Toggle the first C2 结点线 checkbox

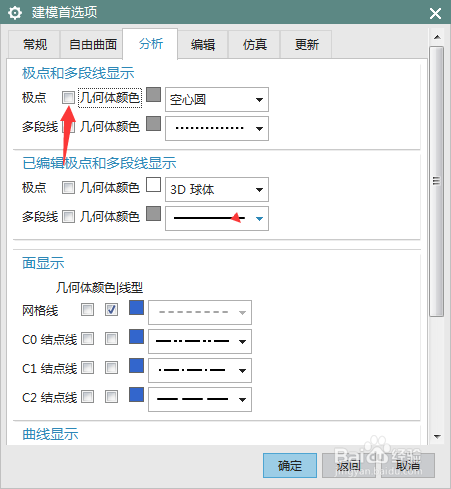pyautogui.click(x=87, y=397)
